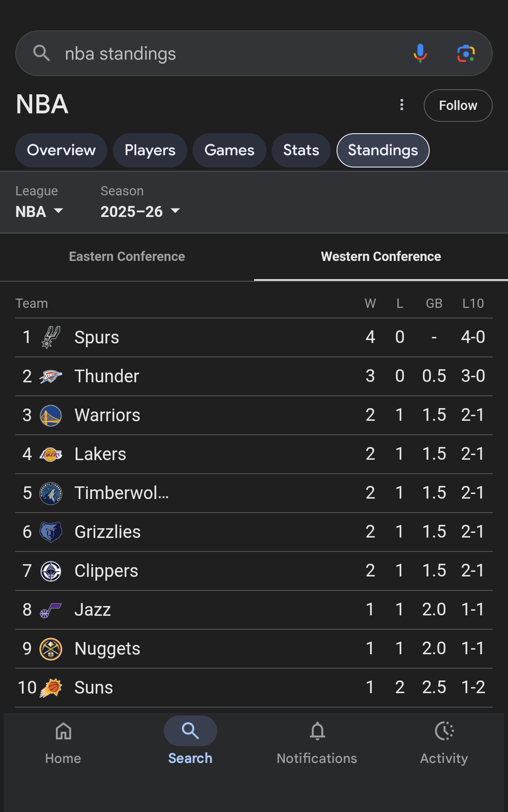This screenshot has width=508, height=812.
Task: Select the Western Conference tab
Action: pyautogui.click(x=381, y=257)
